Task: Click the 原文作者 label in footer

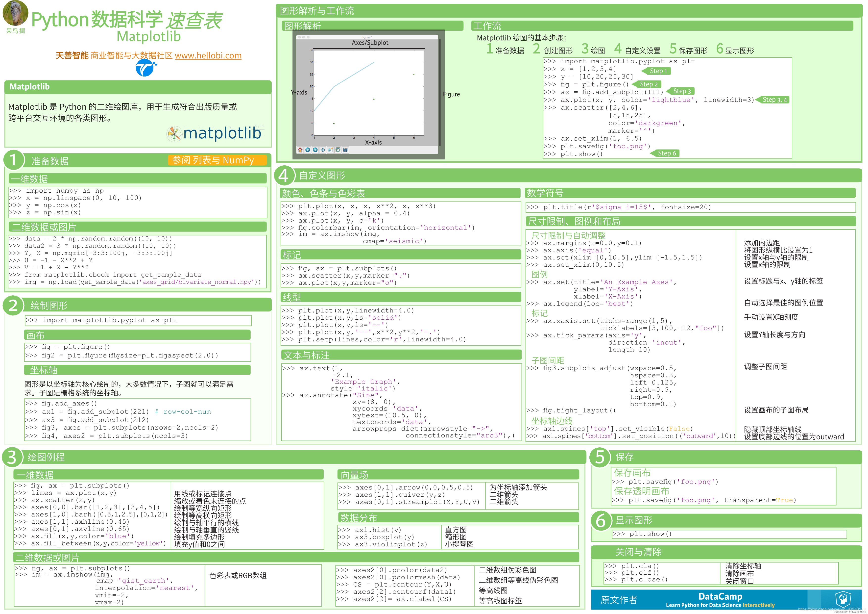Action: [x=619, y=600]
